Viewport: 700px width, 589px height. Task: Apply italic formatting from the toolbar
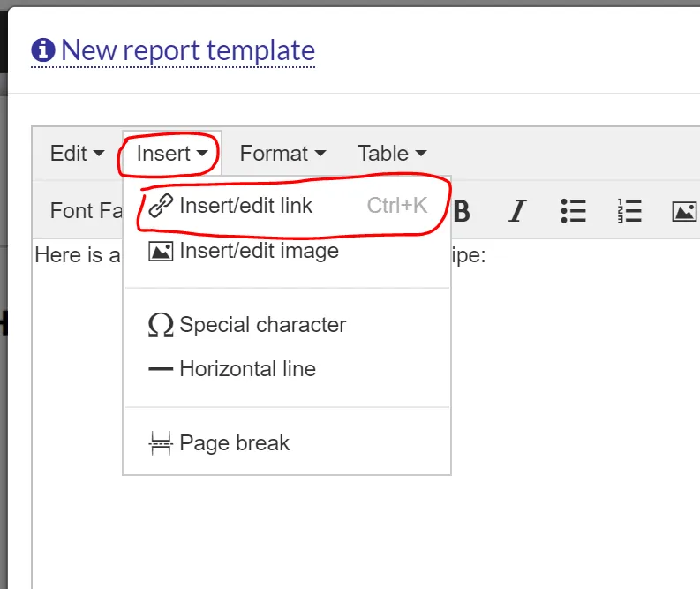(x=517, y=211)
